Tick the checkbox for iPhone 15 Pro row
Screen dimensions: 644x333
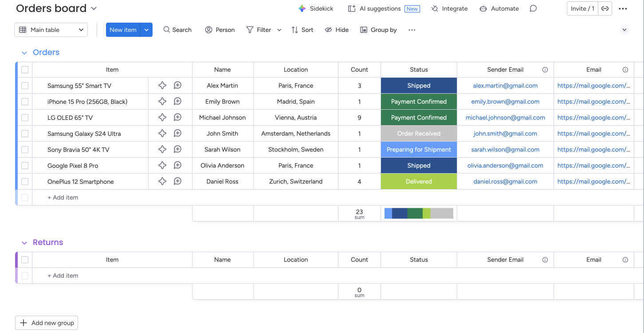pos(25,102)
